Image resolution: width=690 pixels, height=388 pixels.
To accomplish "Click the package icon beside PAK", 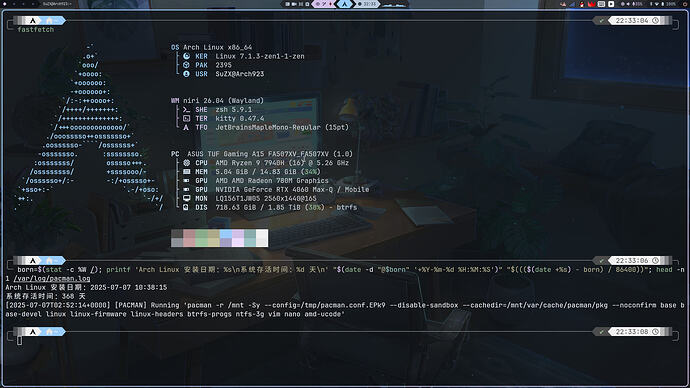I will 187,65.
